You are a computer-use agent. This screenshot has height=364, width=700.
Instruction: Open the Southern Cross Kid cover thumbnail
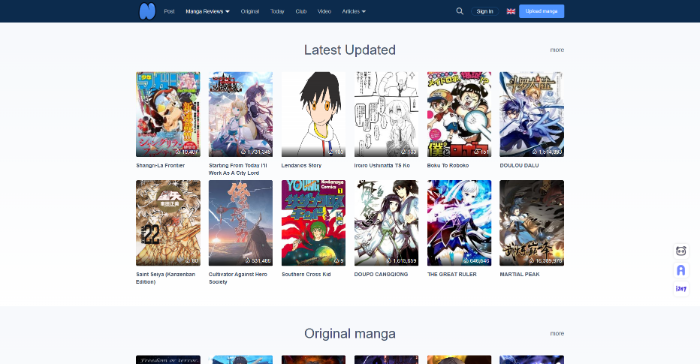coord(313,223)
